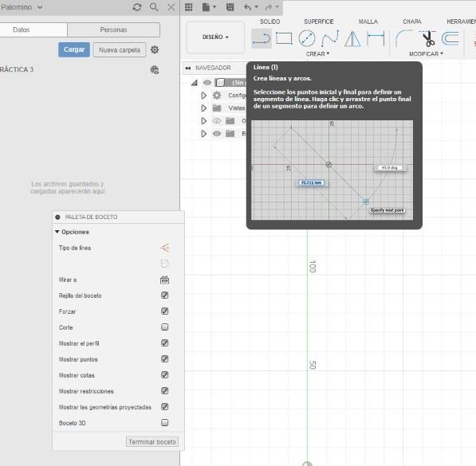Expand the Vistas tree node
The image size is (476, 466).
pos(203,108)
